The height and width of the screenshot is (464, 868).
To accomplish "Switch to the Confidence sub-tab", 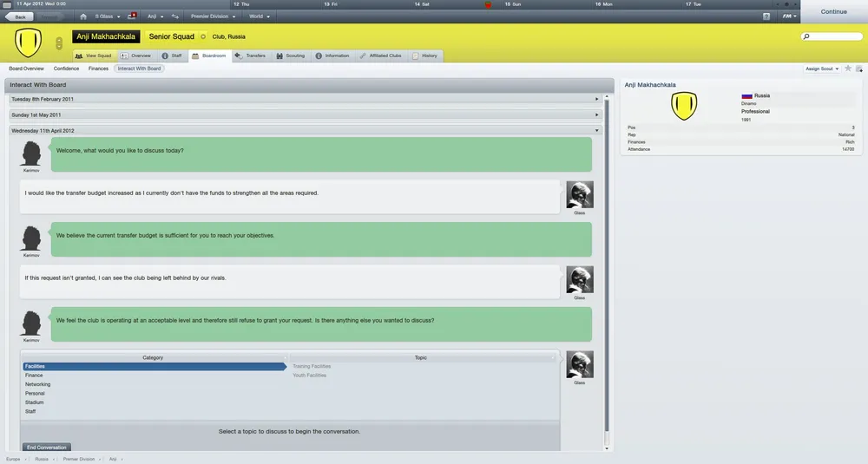I will pyautogui.click(x=66, y=69).
